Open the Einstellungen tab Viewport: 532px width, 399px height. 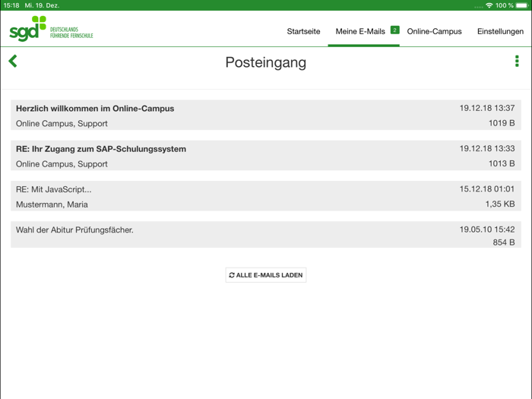tap(500, 31)
